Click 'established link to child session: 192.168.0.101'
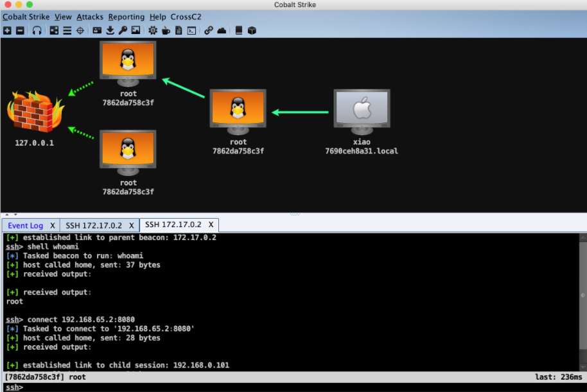The width and height of the screenshot is (587, 392). point(126,365)
